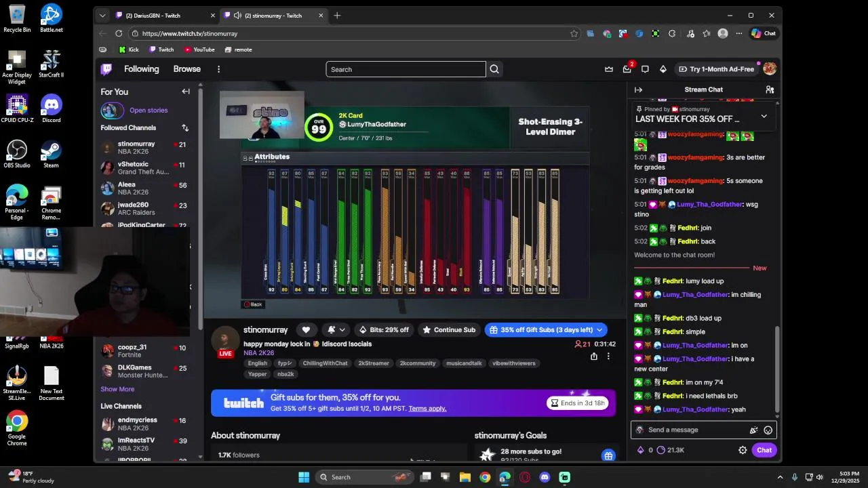This screenshot has height=488, width=868.
Task: Open the NBA 2K26 category link under title
Action: (x=259, y=353)
